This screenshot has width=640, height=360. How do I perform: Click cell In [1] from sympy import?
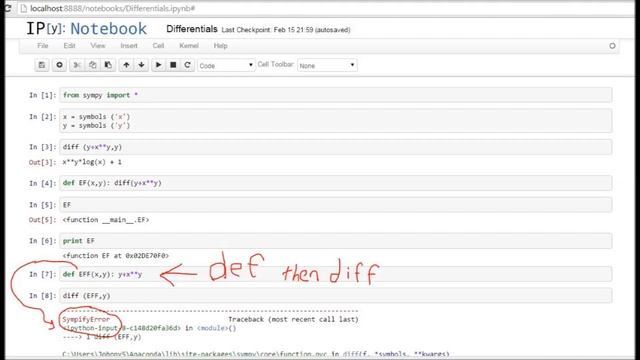click(336, 95)
